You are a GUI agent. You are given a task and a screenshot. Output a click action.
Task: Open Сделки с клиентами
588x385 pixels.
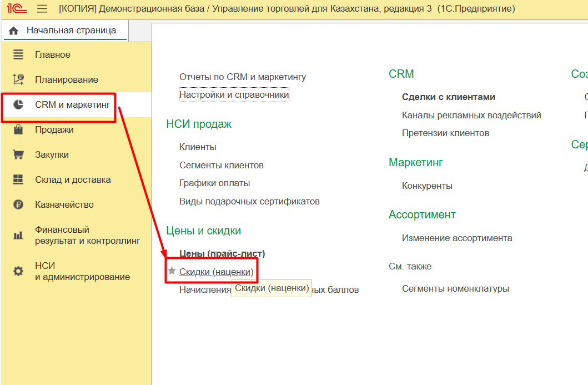point(448,97)
